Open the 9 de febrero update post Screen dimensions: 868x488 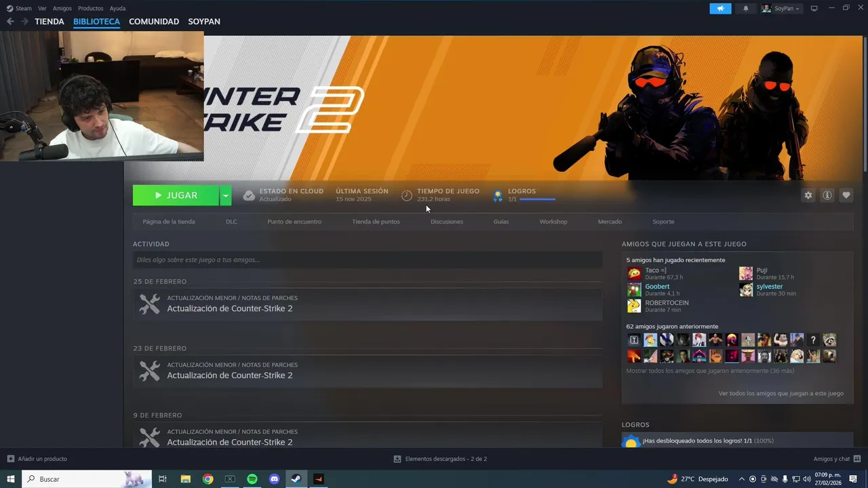tap(368, 435)
